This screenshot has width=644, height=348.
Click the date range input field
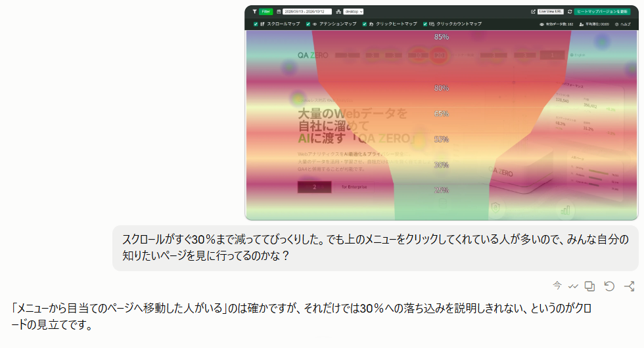(308, 12)
